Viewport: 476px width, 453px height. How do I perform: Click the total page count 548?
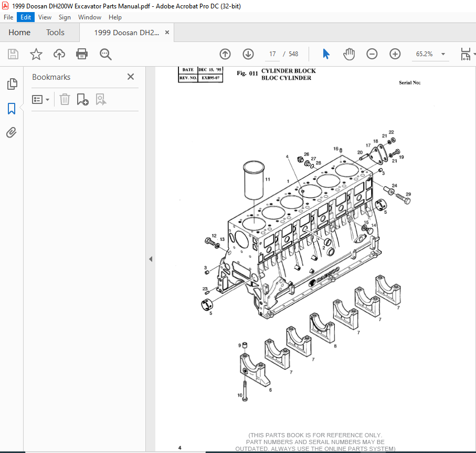pos(293,54)
